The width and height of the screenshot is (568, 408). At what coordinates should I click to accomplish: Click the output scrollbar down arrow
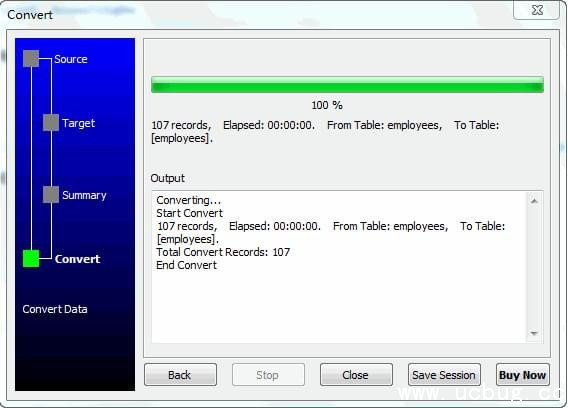click(x=534, y=333)
